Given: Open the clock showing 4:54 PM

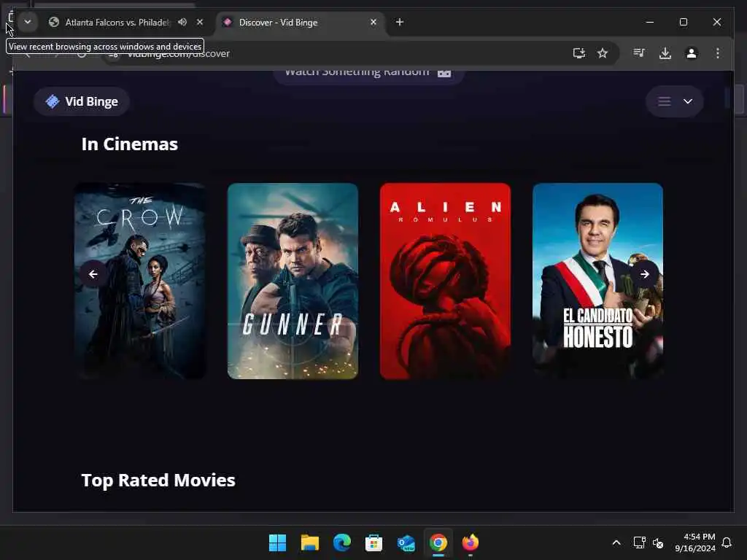Looking at the screenshot, I should click(694, 542).
